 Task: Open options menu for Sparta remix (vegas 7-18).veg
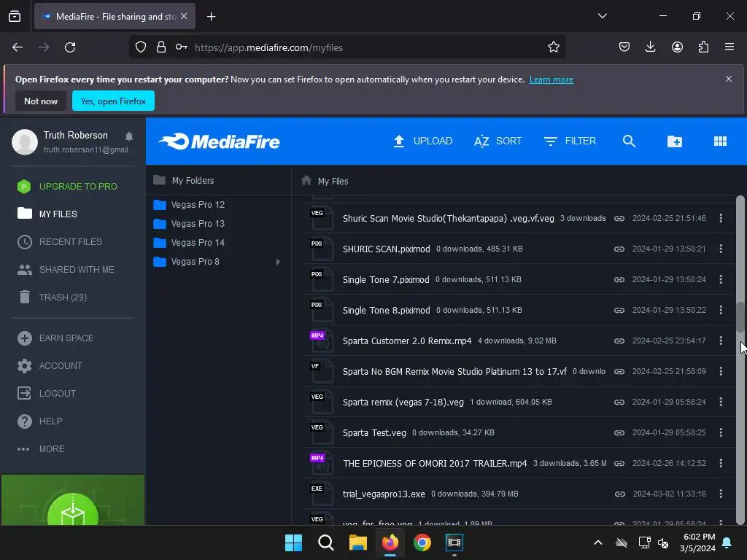(x=720, y=402)
